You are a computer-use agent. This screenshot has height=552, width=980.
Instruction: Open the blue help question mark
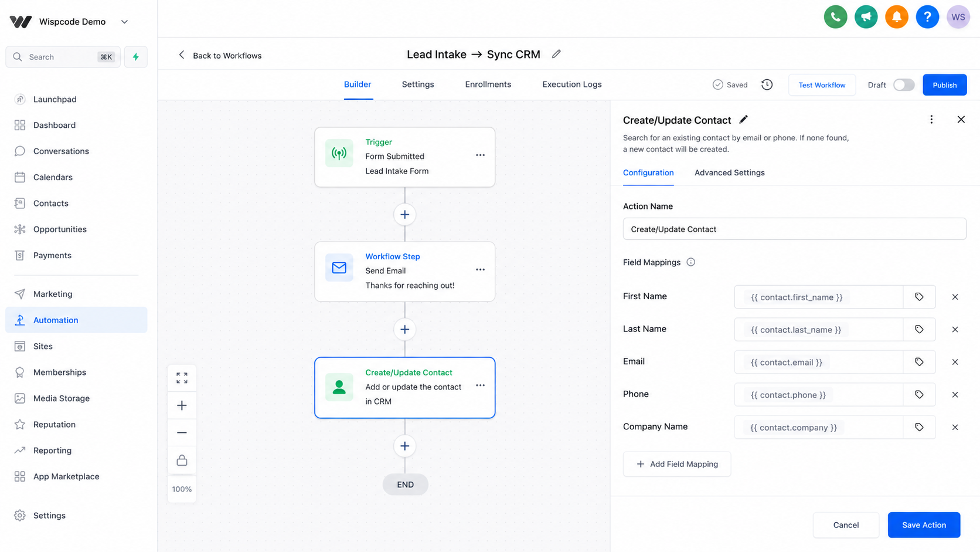(x=927, y=17)
